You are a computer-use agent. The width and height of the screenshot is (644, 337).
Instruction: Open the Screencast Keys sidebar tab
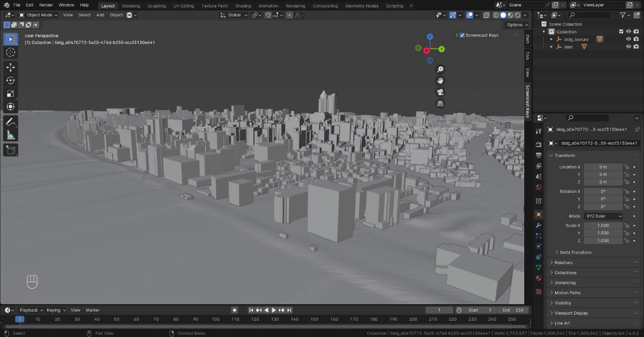(x=528, y=100)
